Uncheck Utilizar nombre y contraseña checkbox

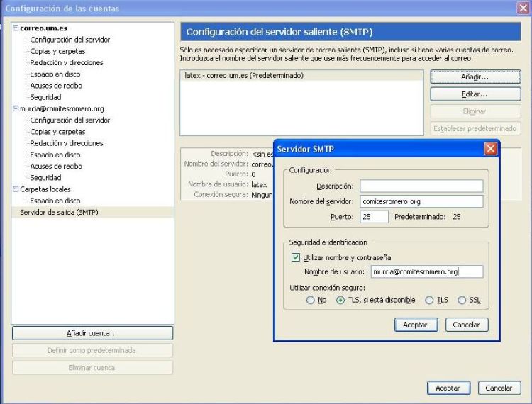pos(296,257)
